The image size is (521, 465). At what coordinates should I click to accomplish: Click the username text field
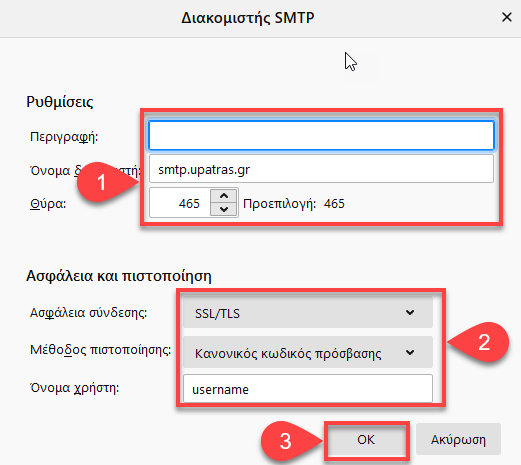[x=308, y=389]
